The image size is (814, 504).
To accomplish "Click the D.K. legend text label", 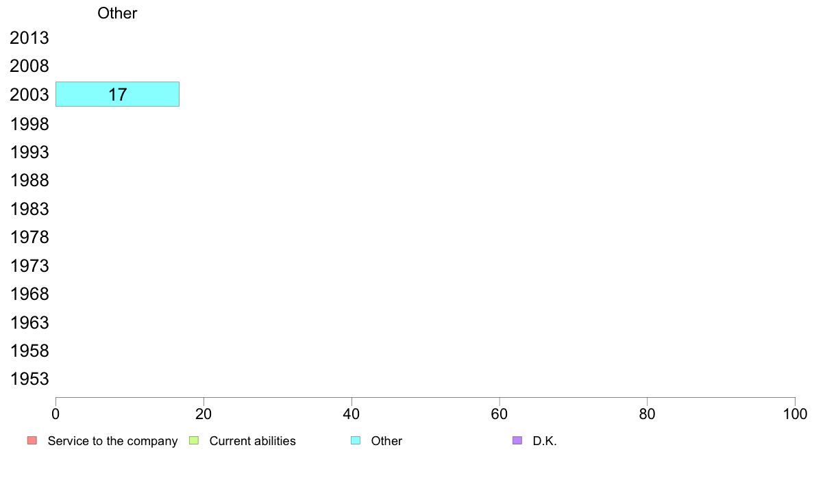I will [x=545, y=441].
